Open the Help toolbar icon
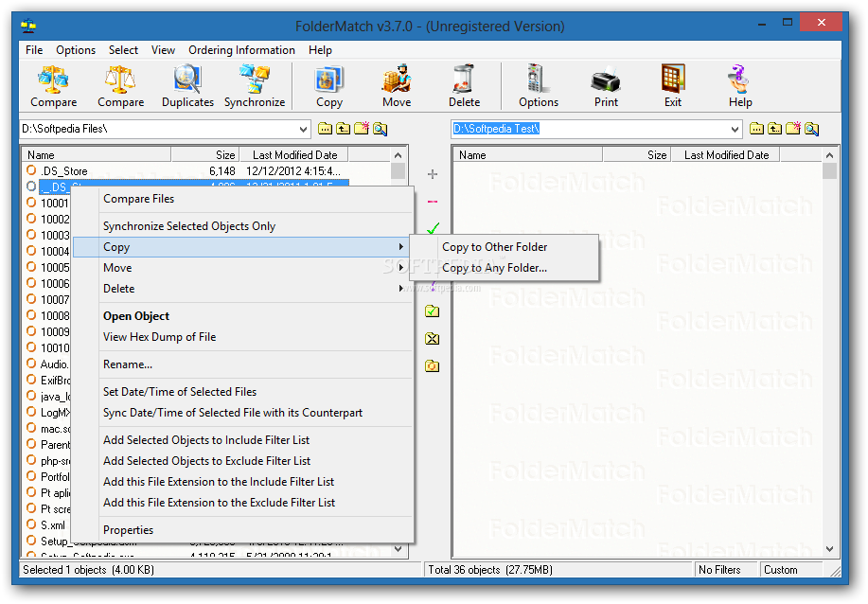 click(x=740, y=86)
